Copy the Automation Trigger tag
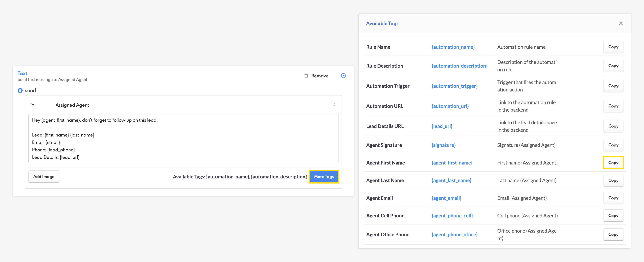This screenshot has height=262, width=644. click(x=613, y=86)
